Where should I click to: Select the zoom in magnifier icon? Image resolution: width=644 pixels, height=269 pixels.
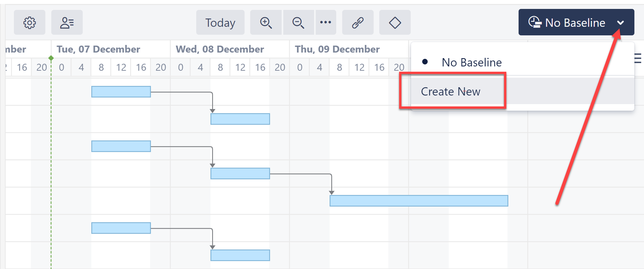coord(266,22)
